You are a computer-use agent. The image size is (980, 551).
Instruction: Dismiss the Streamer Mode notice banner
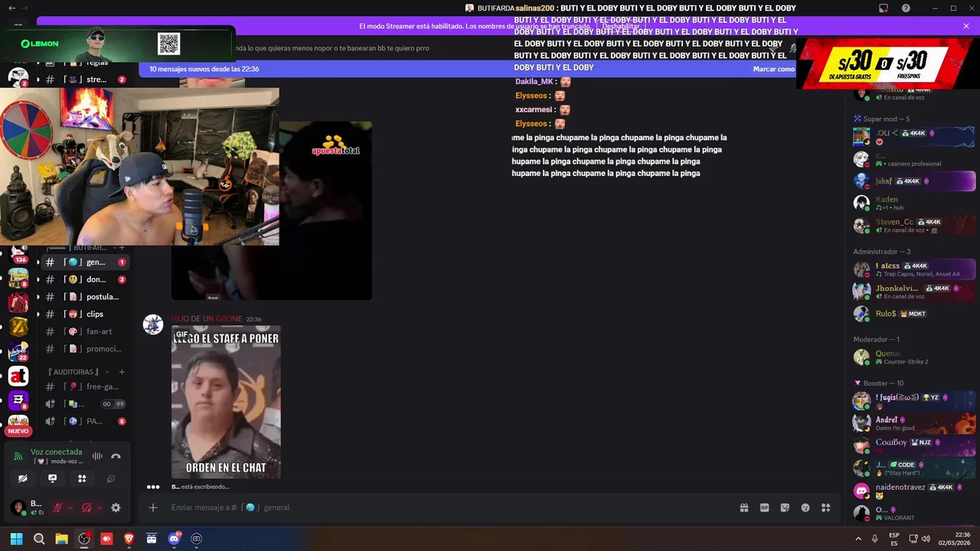(966, 26)
